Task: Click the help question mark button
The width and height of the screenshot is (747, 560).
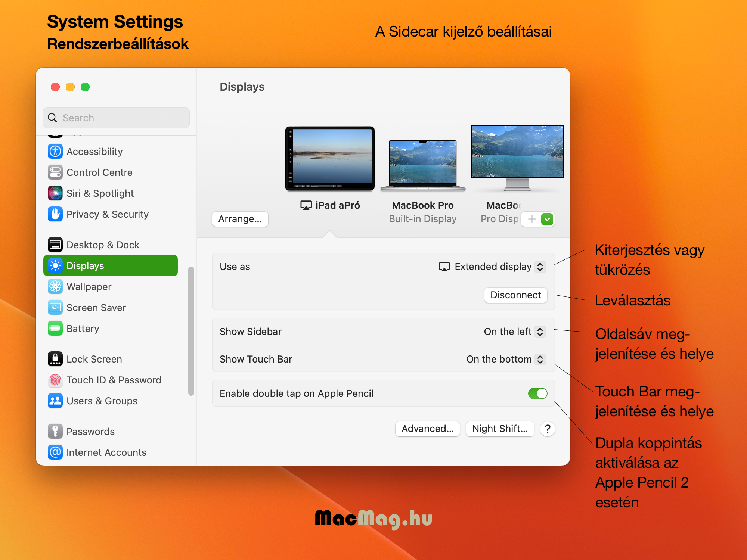Action: coord(548,429)
